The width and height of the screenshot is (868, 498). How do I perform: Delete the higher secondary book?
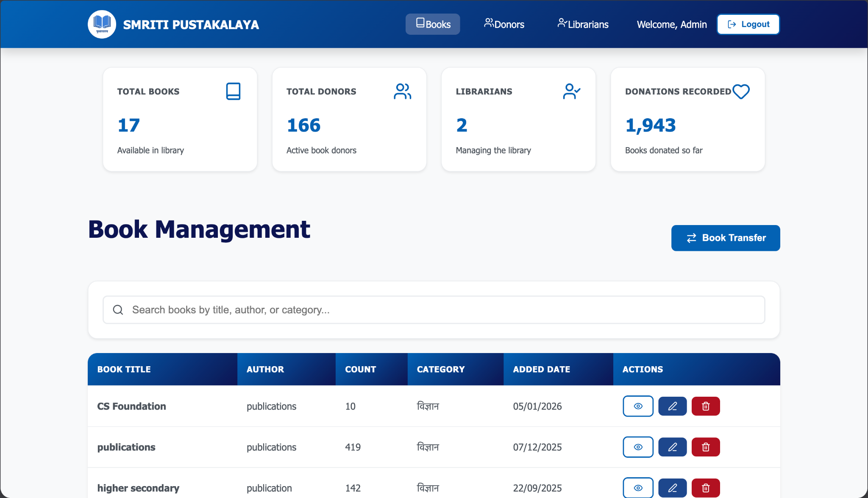(706, 488)
